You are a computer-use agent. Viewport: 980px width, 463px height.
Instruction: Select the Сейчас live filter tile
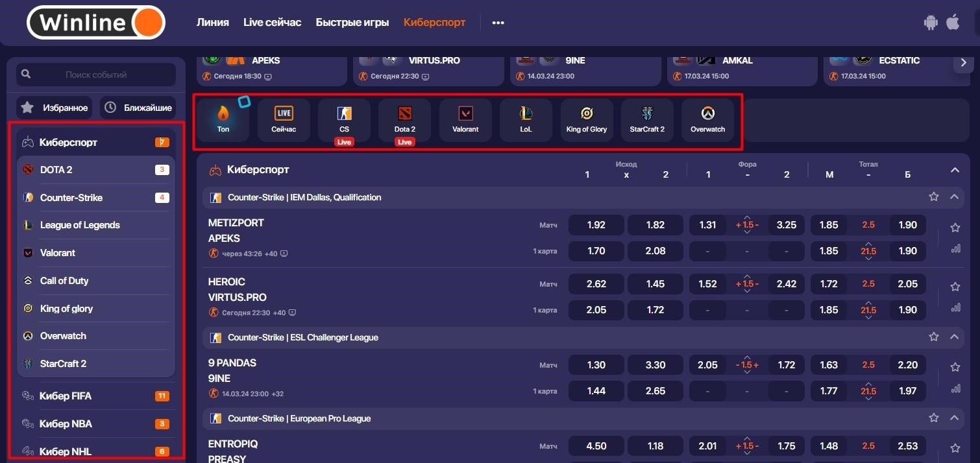click(x=284, y=120)
